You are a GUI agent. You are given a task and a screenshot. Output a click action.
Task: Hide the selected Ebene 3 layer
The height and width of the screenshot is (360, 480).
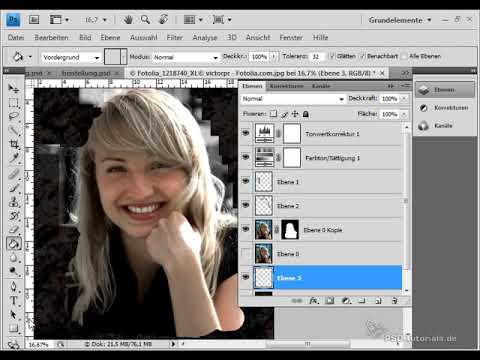246,277
